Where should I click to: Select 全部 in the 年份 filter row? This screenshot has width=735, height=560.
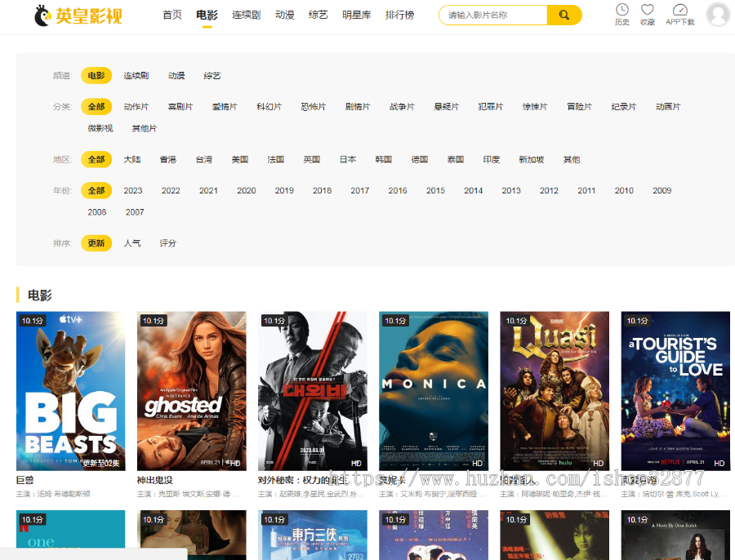click(96, 190)
